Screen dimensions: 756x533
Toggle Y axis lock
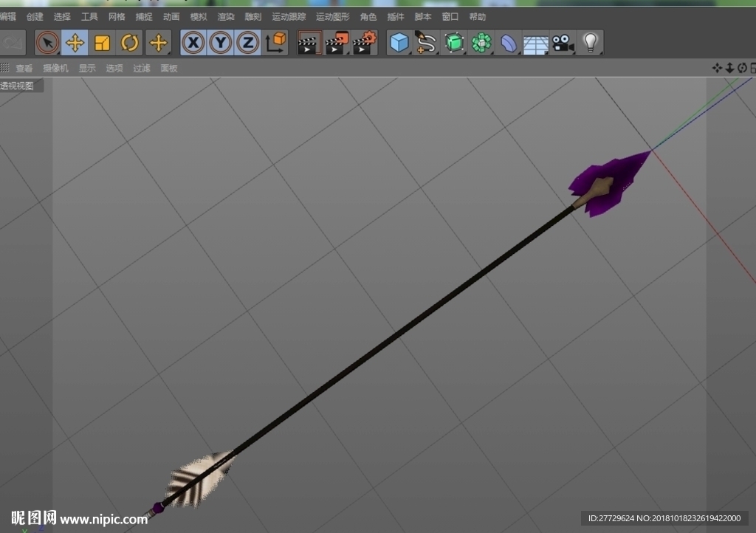pos(221,43)
